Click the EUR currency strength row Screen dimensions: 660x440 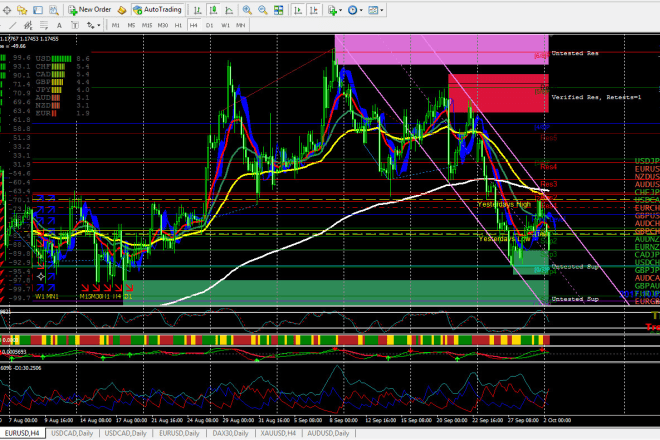pos(62,113)
